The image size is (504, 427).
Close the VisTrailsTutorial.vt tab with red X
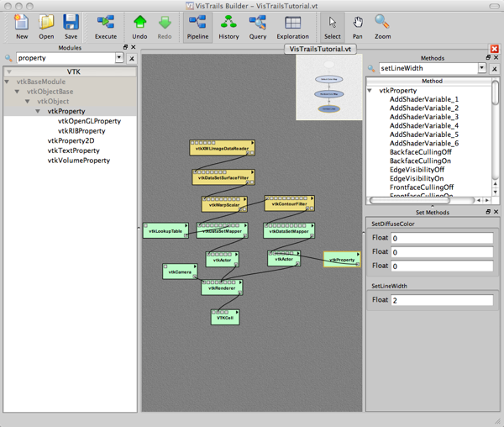coord(495,49)
